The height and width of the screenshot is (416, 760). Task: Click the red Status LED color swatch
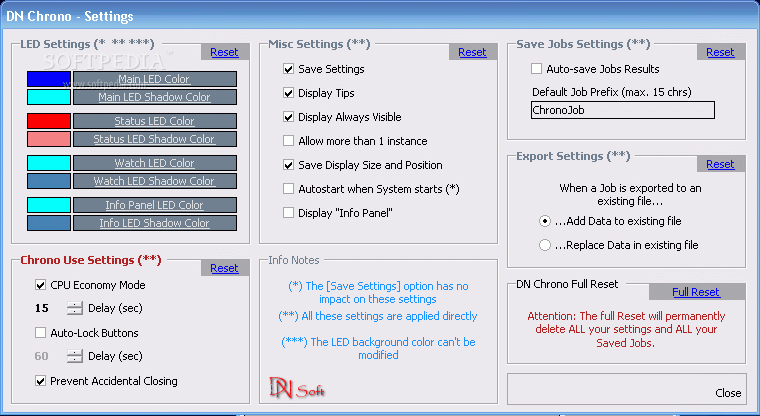[49, 121]
